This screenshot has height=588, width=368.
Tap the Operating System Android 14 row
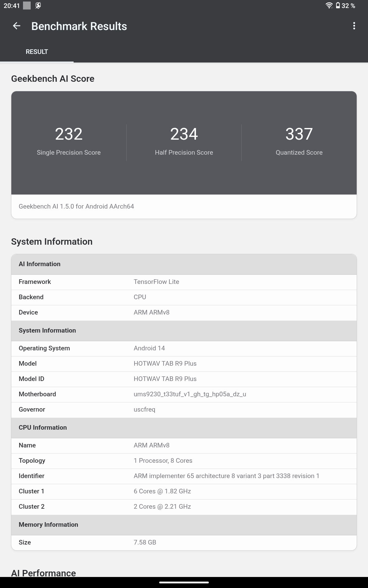pos(184,348)
